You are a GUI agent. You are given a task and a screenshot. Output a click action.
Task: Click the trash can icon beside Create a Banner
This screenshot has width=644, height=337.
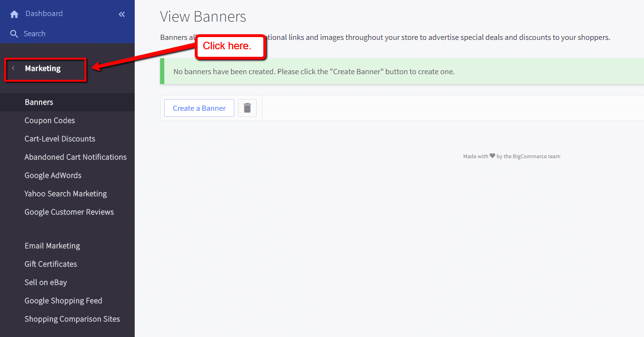[247, 107]
